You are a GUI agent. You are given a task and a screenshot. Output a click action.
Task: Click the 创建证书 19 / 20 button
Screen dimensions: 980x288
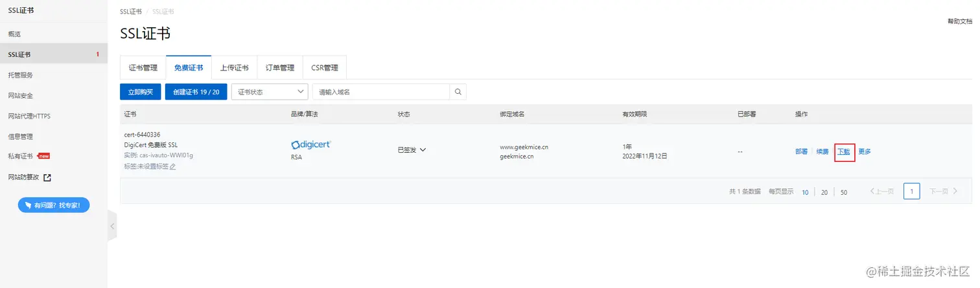click(196, 92)
